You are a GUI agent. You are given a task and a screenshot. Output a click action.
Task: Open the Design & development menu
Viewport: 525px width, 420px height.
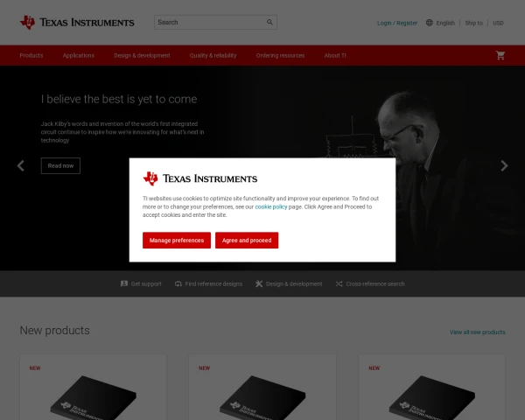[x=142, y=55]
